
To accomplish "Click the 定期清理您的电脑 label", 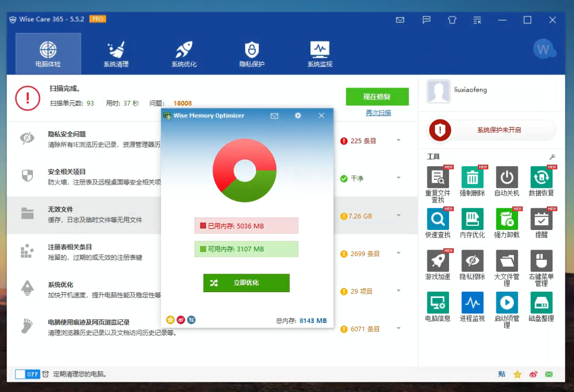I will [80, 374].
